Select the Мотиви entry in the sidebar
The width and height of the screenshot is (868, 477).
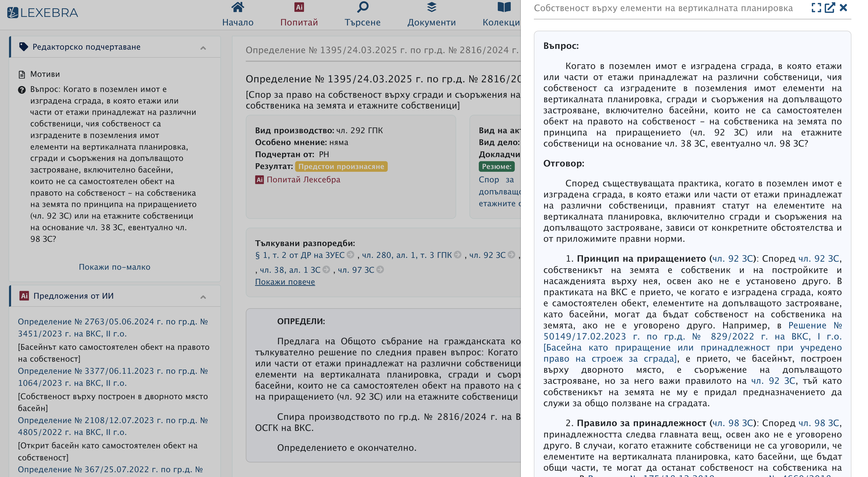click(45, 74)
